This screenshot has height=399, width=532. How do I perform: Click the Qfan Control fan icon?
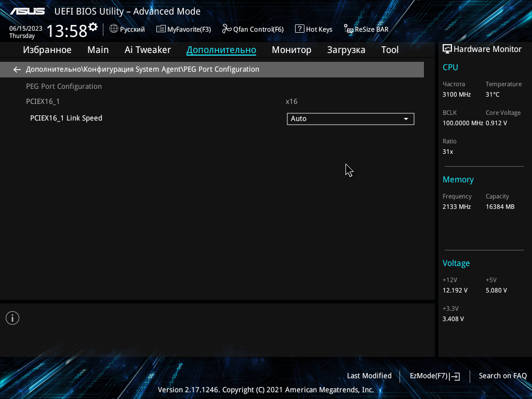coord(227,29)
